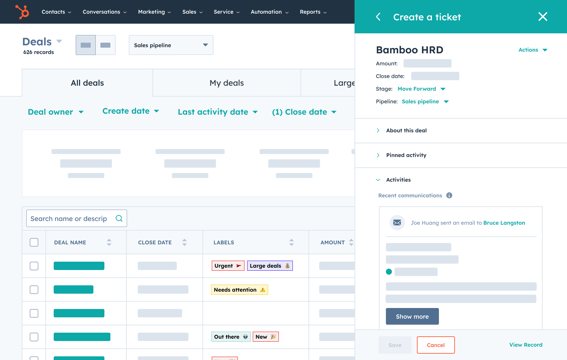Screen dimensions: 567x360
Task: Open the Sales menu
Action: point(192,12)
